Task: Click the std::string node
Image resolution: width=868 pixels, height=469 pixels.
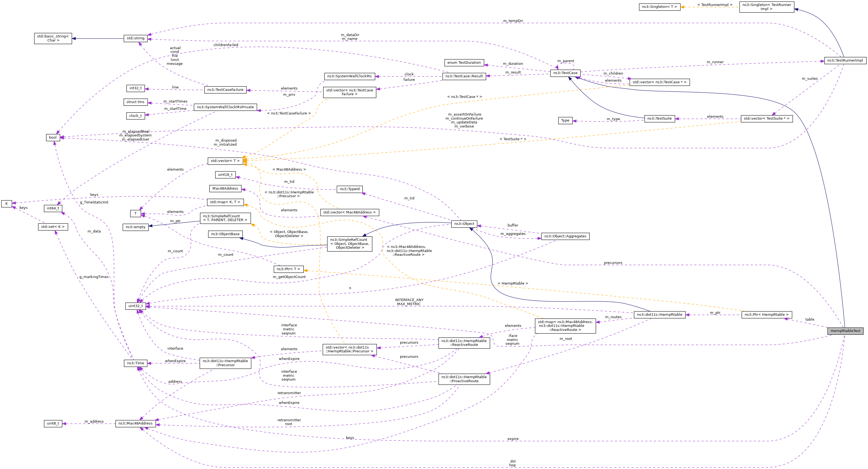Action: [135, 39]
